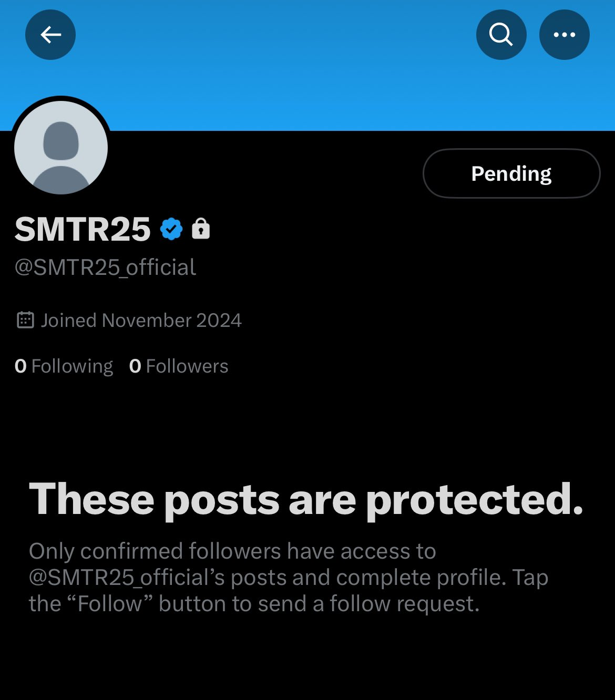Open search from the magnifier icon
This screenshot has height=700, width=615.
click(501, 35)
